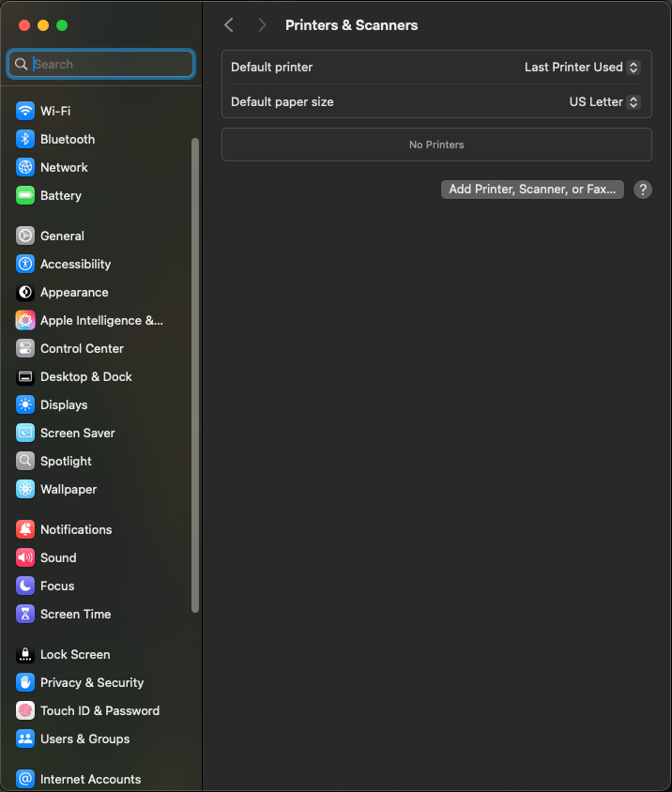Select General label in sidebar
Viewport: 672px width, 792px height.
pos(62,236)
